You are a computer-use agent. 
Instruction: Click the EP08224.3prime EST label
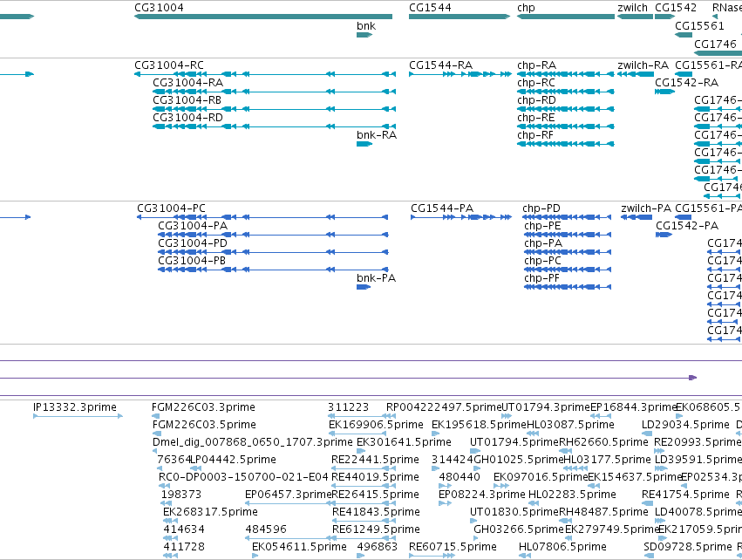click(x=481, y=495)
